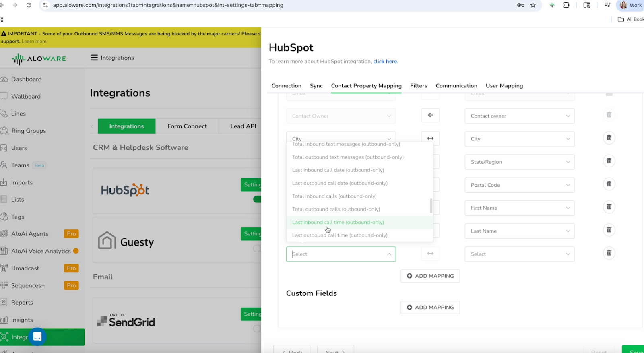The image size is (644, 353).
Task: Choose Last inbound call date option
Action: coord(359,170)
